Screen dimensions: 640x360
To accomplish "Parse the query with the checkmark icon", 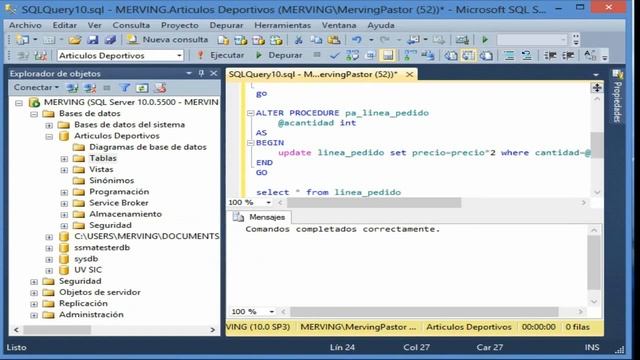I will coord(334,56).
